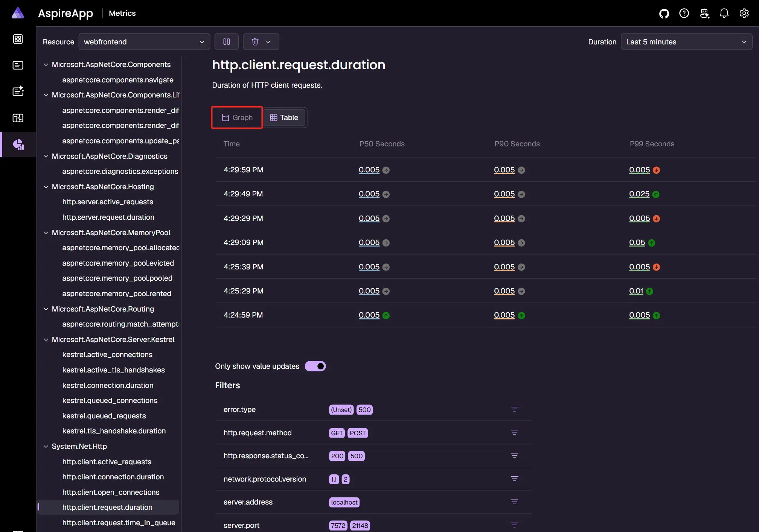Click the Time column header
Image resolution: width=759 pixels, height=532 pixels.
(231, 144)
